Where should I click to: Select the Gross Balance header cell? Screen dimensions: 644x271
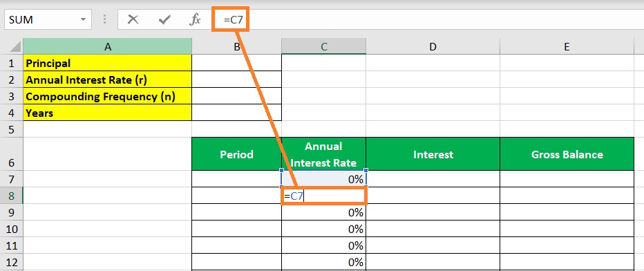point(567,154)
